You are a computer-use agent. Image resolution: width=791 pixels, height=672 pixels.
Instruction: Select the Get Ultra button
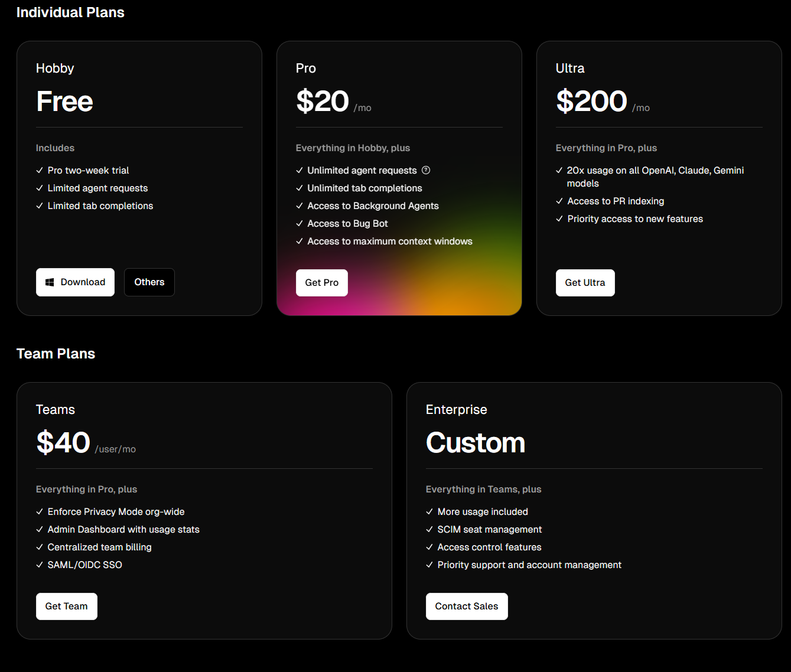point(585,283)
